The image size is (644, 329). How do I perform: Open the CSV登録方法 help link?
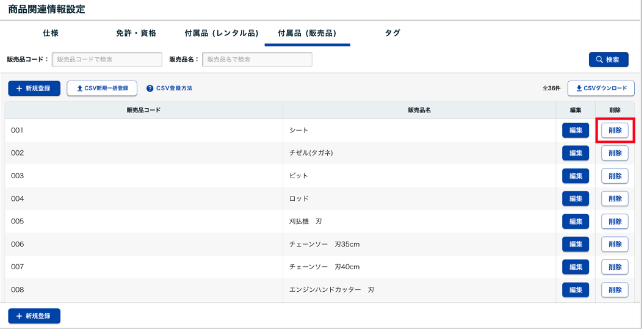(x=169, y=89)
